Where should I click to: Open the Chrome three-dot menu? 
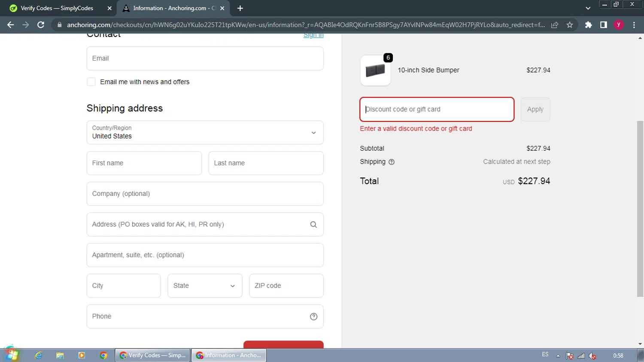(634, 25)
